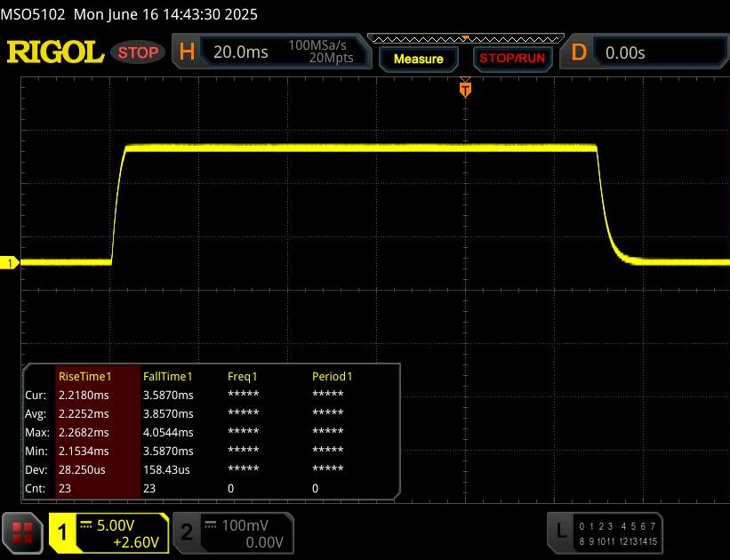Click logic channels 0 1 2 3 group

(x=596, y=526)
